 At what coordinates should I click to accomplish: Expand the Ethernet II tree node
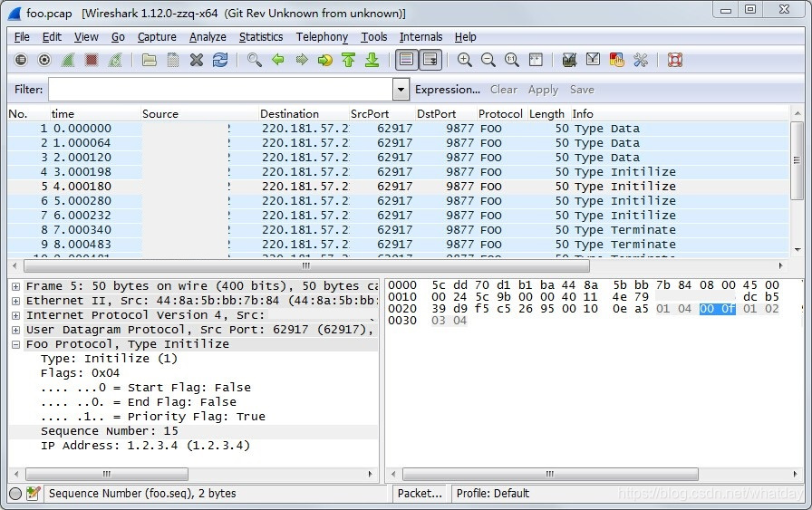click(x=16, y=301)
